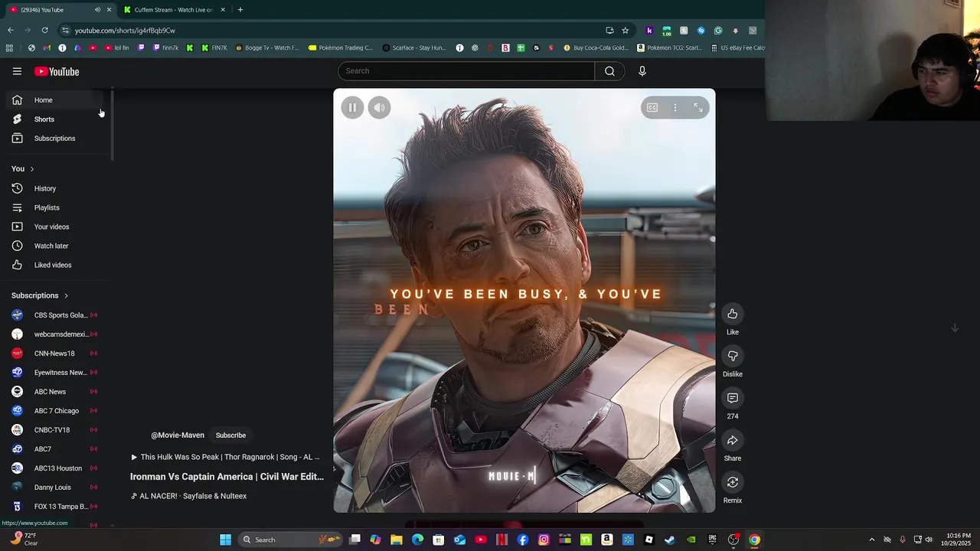980x551 pixels.
Task: Switch to the Cuffem Stream tab
Action: pyautogui.click(x=173, y=10)
